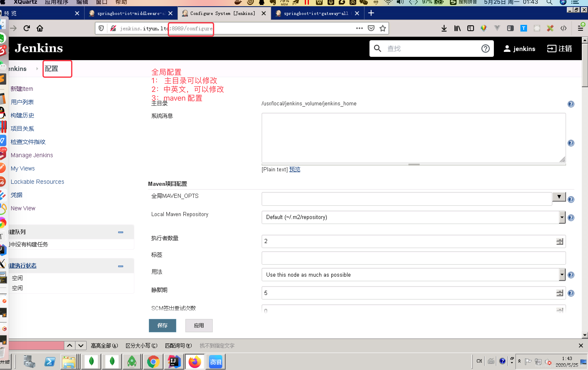Switch to the springboot-iot-middleware tab
The width and height of the screenshot is (588, 370).
(x=131, y=13)
